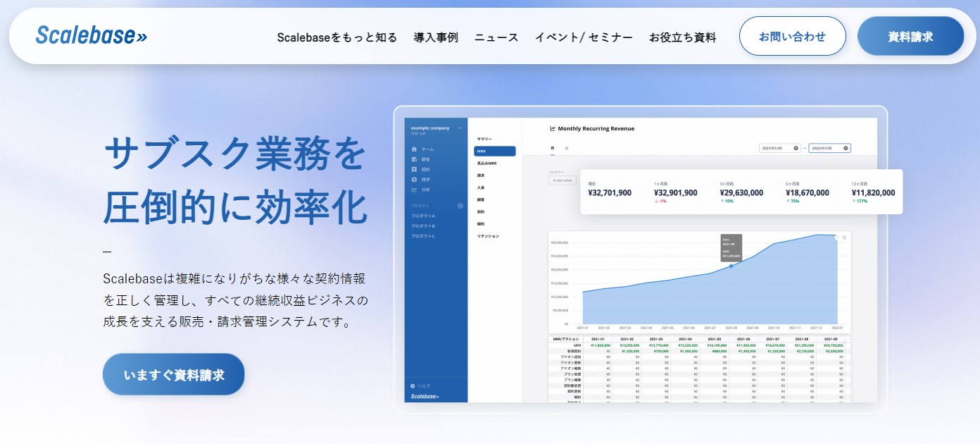Image resolution: width=980 pixels, height=444 pixels.
Task: Open the ニュース page
Action: click(x=496, y=37)
